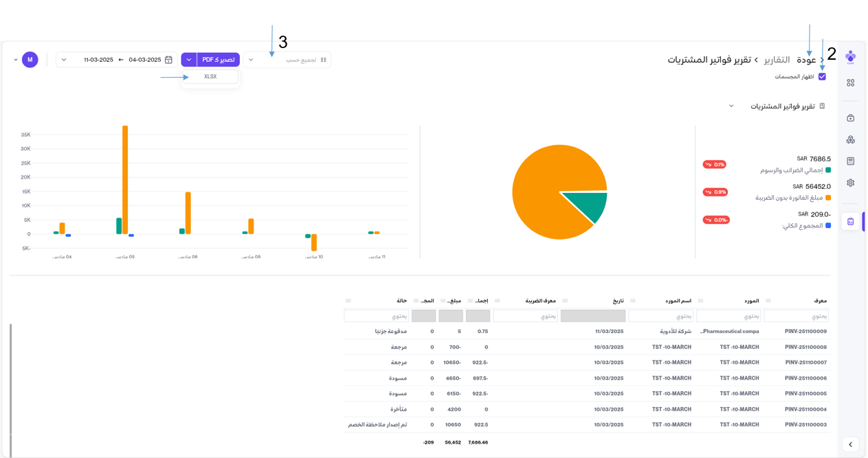This screenshot has width=868, height=458.
Task: Click the تصدير كـ PDF button
Action: tap(219, 60)
